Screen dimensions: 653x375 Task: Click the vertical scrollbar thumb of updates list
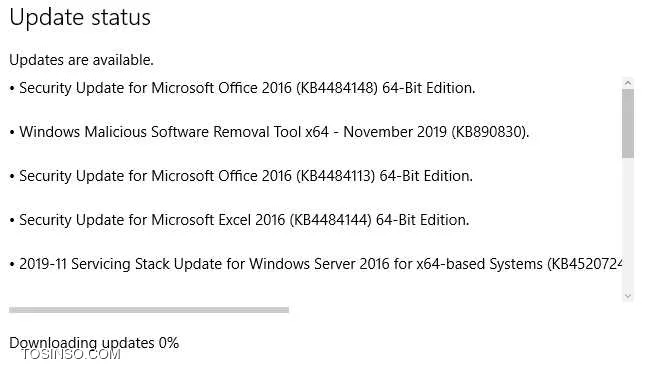pos(628,123)
